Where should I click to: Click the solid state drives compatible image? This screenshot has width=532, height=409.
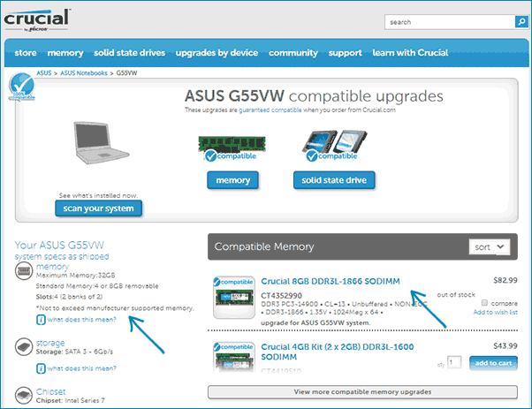[x=334, y=145]
